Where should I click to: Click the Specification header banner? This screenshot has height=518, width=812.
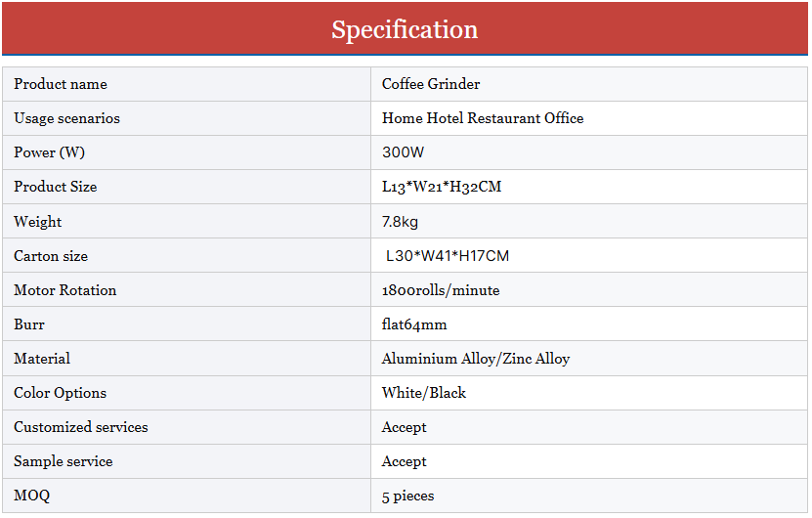click(x=405, y=29)
